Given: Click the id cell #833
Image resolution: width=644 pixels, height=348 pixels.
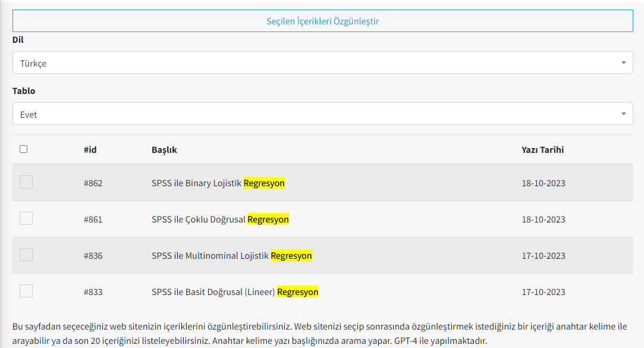Looking at the screenshot, I should tap(93, 292).
